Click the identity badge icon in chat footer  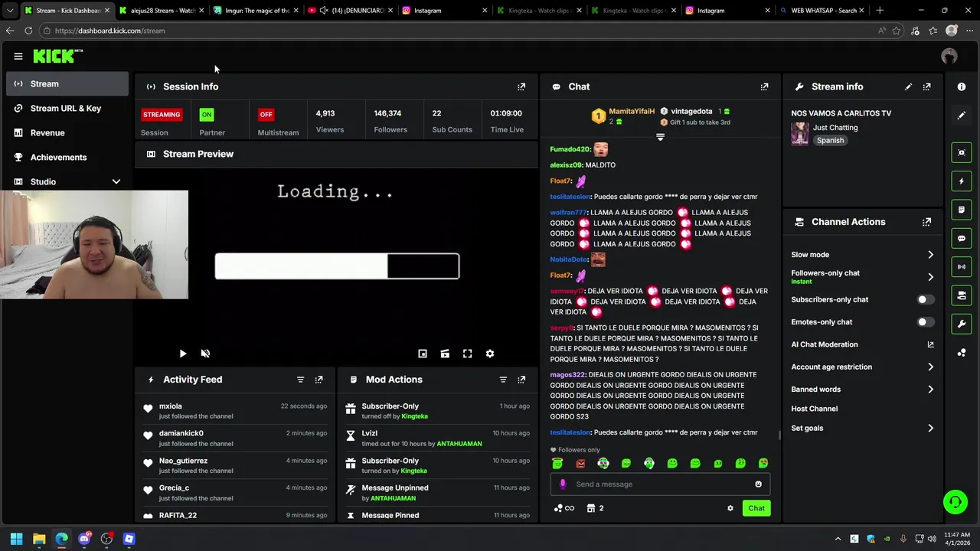(x=563, y=508)
